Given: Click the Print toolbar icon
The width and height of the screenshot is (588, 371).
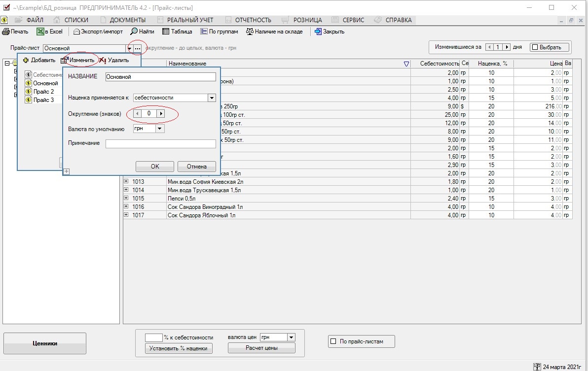Looking at the screenshot, I should coord(6,32).
